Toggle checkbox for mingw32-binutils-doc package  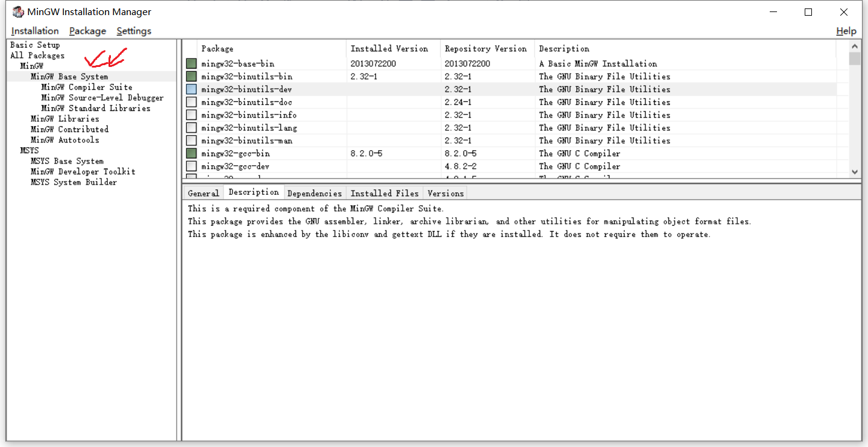point(191,102)
